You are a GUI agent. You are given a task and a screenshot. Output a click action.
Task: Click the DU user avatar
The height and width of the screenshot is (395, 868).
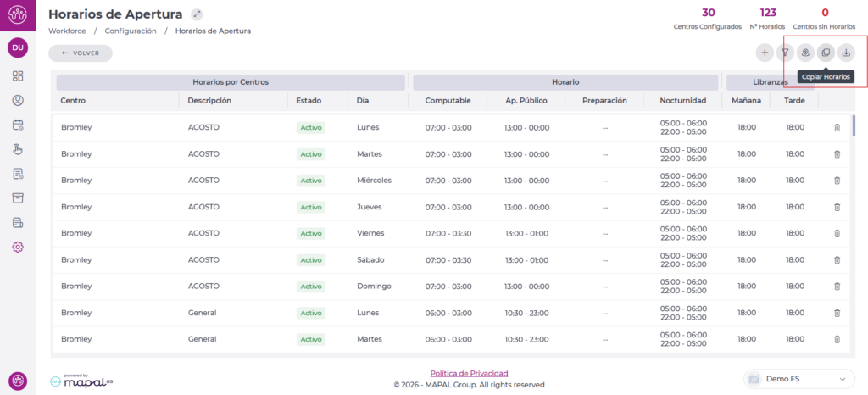click(x=18, y=47)
